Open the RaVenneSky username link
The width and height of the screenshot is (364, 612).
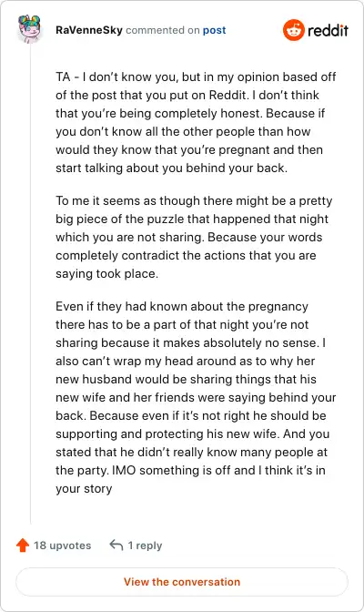tap(89, 30)
